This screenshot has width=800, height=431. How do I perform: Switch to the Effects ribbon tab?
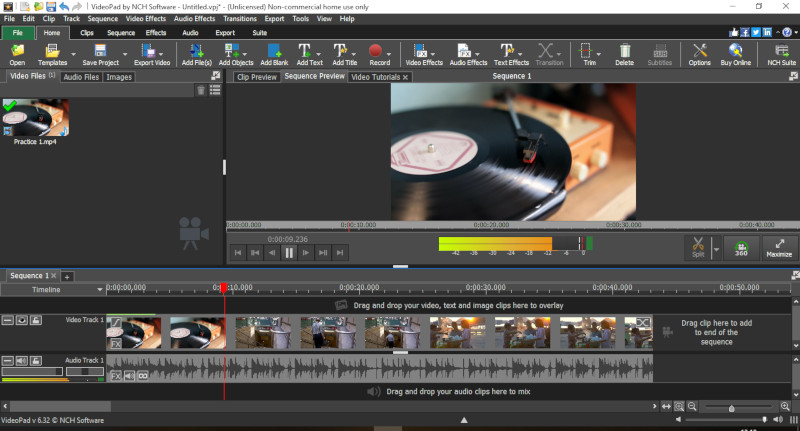pyautogui.click(x=156, y=33)
